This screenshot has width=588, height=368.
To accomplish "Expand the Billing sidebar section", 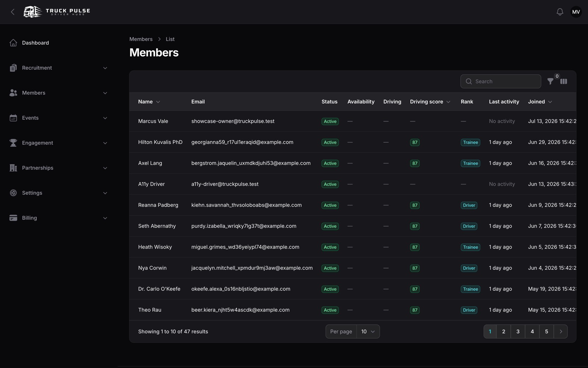I will [105, 218].
